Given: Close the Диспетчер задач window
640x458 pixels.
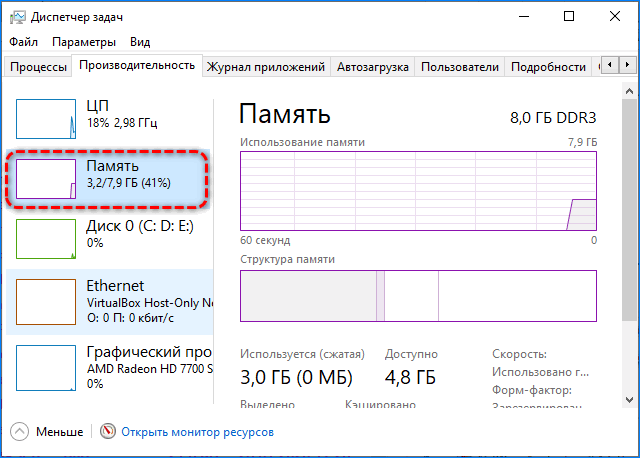Looking at the screenshot, I should pos(615,17).
